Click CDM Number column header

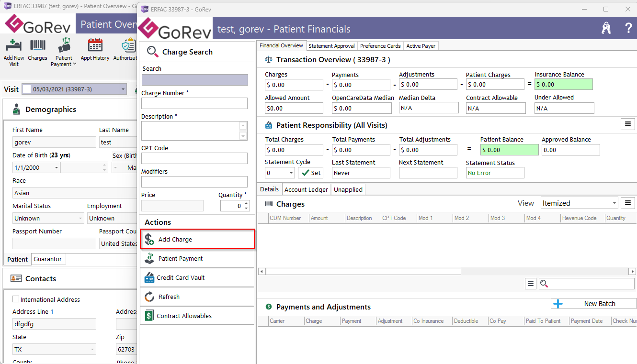[x=285, y=218]
